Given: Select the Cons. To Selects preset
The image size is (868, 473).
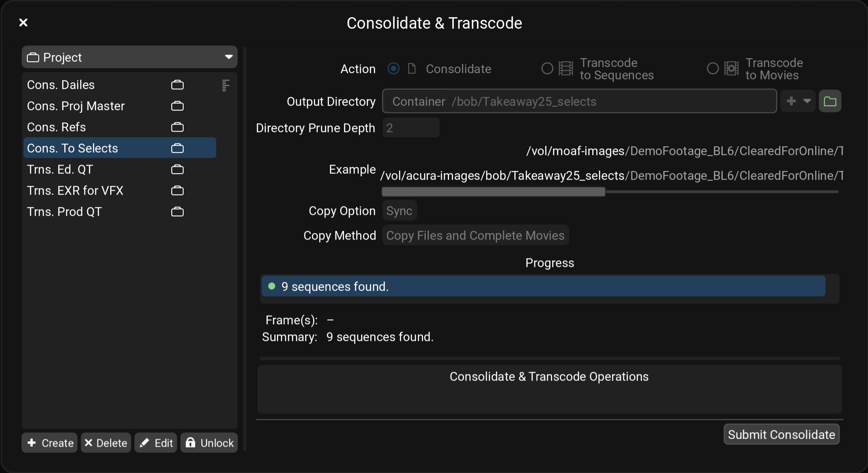Looking at the screenshot, I should tap(73, 148).
